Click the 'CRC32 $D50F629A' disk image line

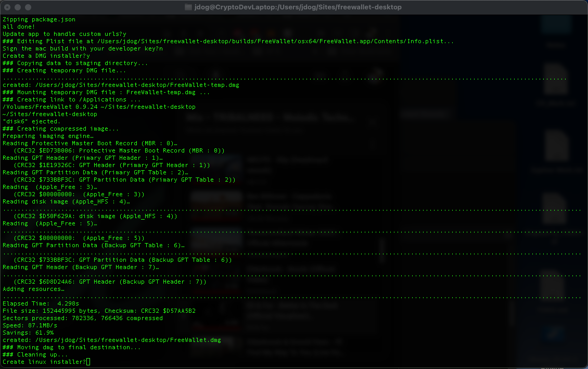[x=96, y=217]
